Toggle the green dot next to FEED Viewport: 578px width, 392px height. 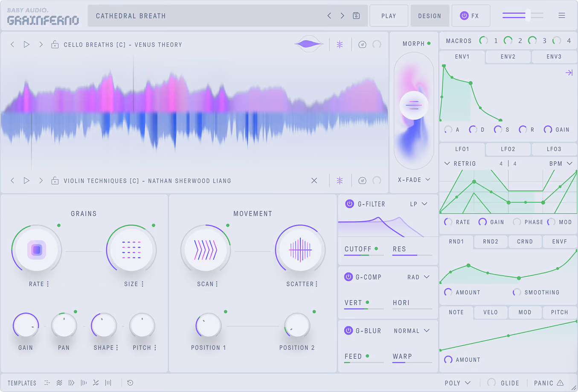(367, 356)
